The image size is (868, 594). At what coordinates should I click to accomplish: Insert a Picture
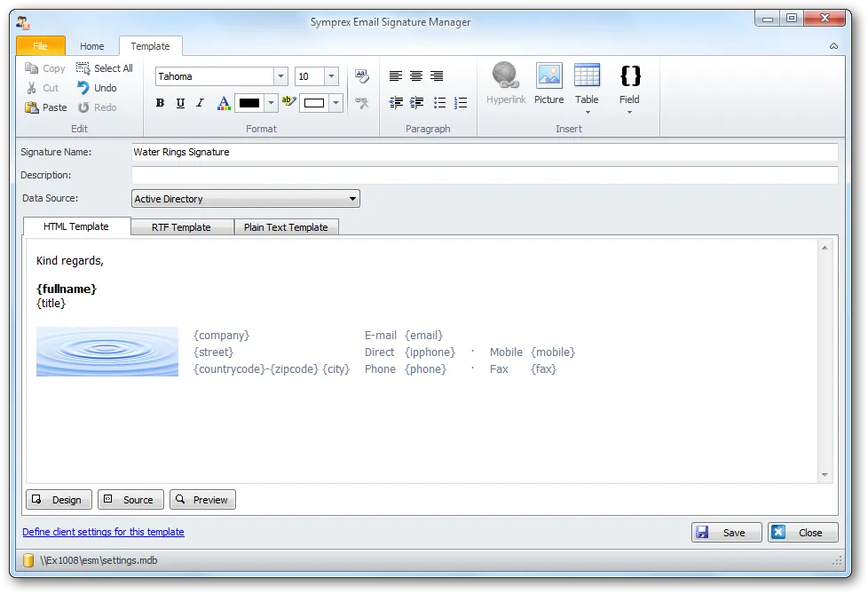click(548, 83)
